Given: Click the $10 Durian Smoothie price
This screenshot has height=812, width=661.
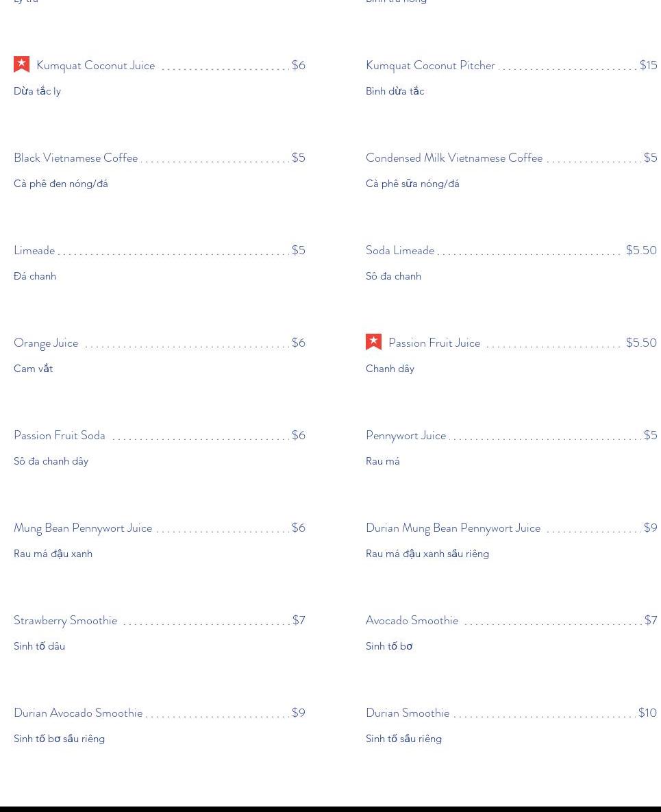Looking at the screenshot, I should click(x=647, y=713).
